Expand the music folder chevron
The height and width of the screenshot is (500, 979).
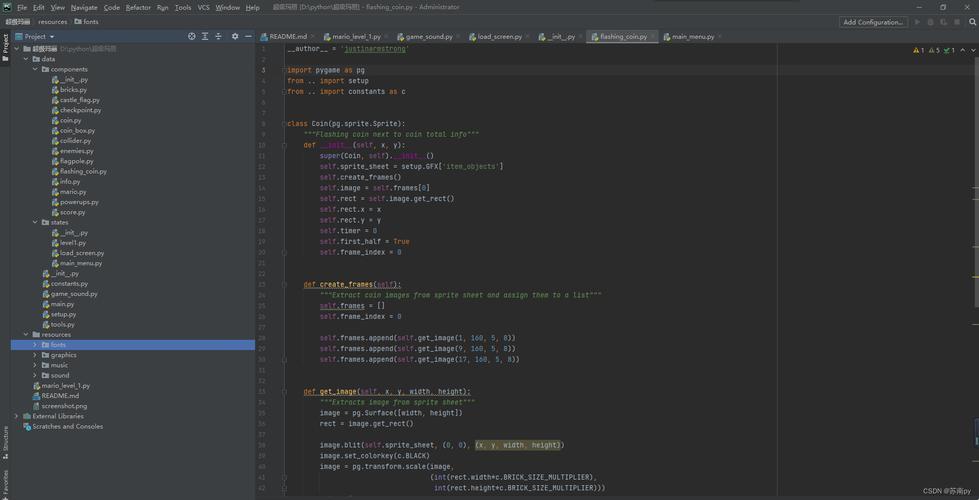[x=36, y=365]
